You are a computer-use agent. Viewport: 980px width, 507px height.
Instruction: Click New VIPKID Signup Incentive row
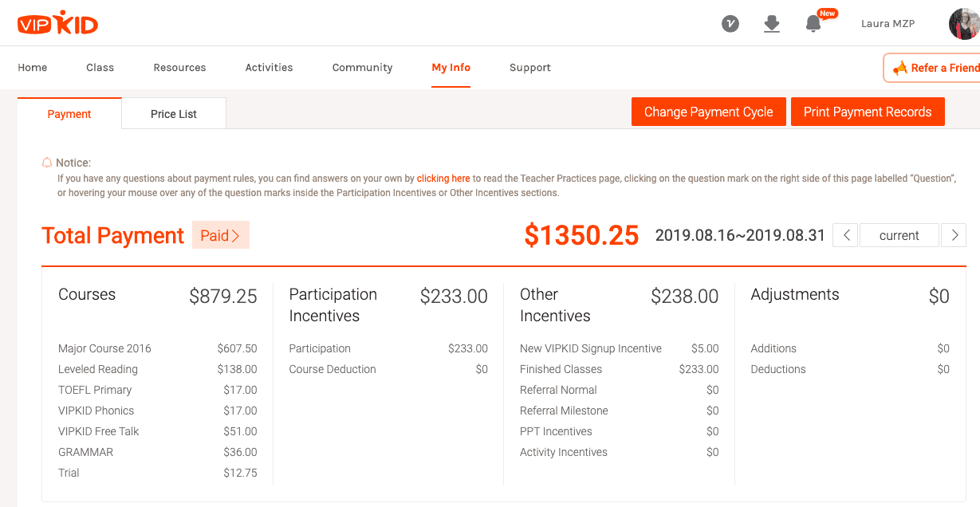click(620, 348)
